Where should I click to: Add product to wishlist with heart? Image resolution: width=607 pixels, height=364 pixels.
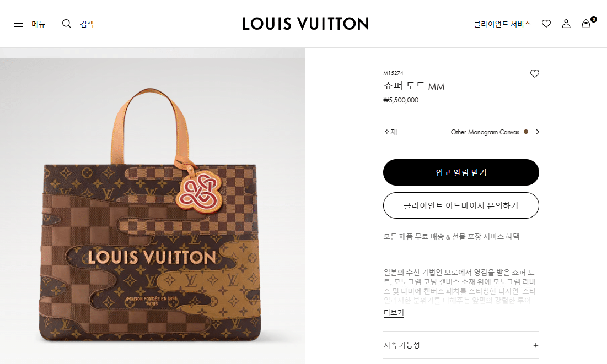point(535,73)
